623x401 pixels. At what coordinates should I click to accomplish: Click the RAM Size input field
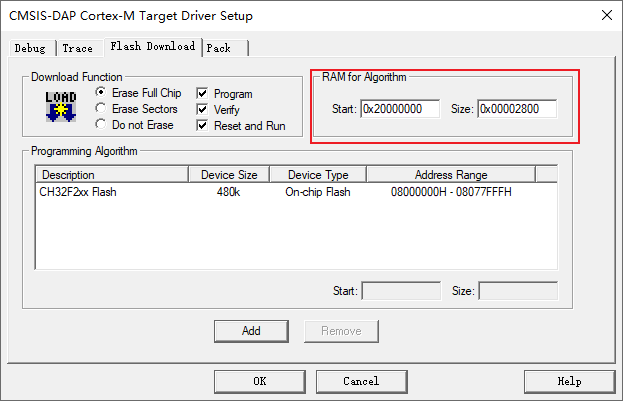[516, 108]
